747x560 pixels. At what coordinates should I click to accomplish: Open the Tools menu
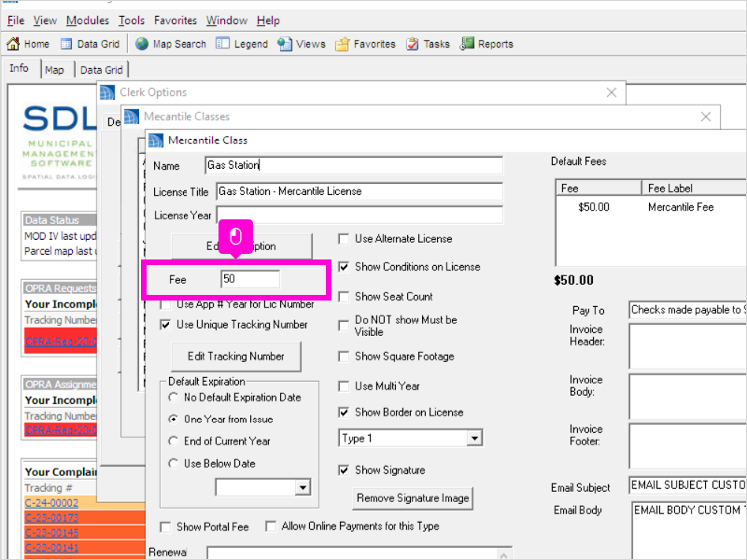point(131,21)
